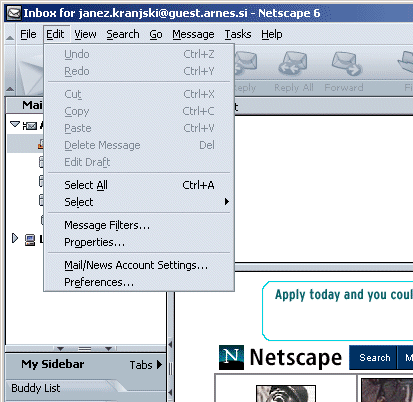Click the sidebar vertical splitter grippy
The width and height of the screenshot is (413, 402).
click(171, 368)
